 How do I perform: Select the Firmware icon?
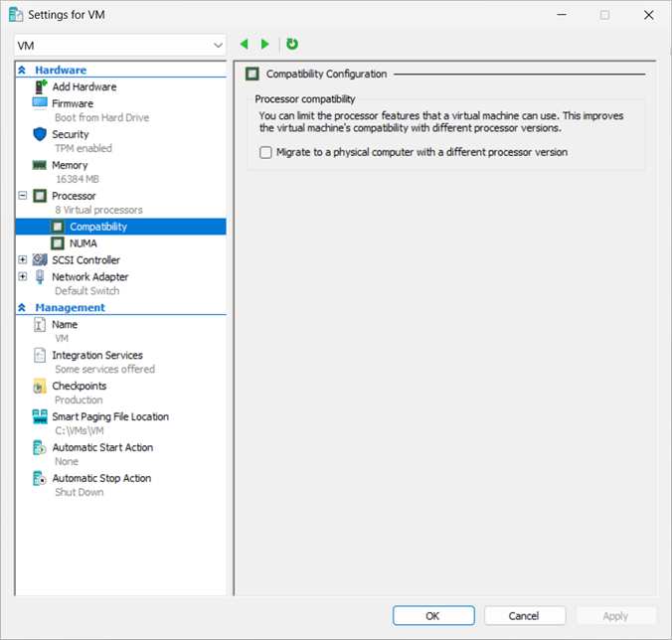tap(40, 103)
